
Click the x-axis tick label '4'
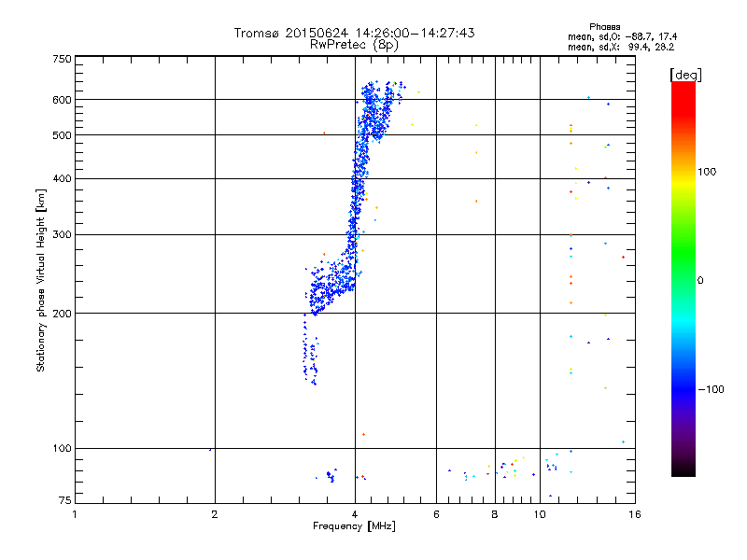(x=355, y=514)
